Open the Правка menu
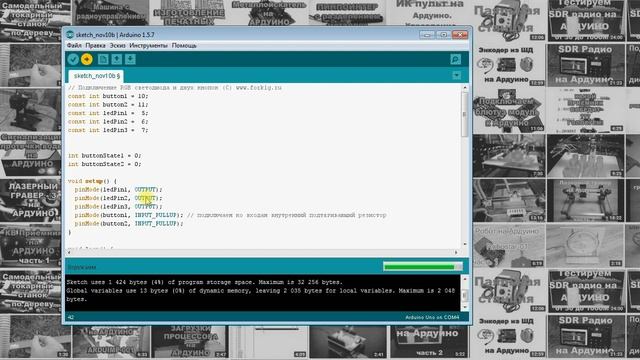The image size is (640, 360). [95, 46]
